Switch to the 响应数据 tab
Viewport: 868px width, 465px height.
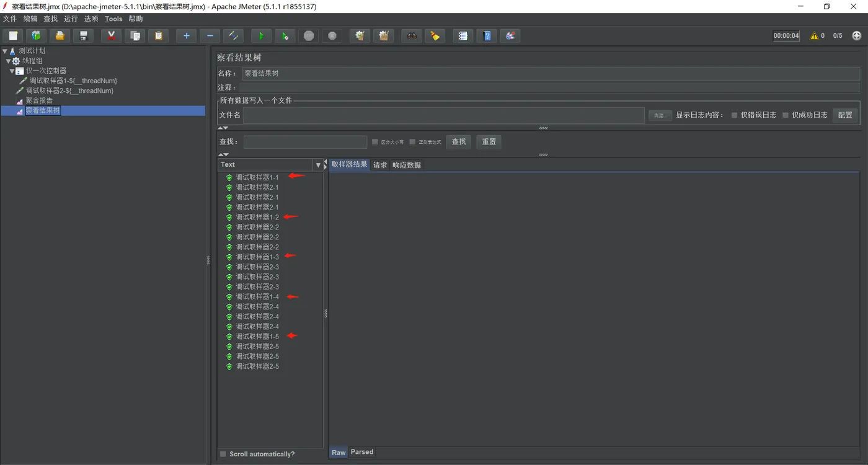click(x=407, y=165)
